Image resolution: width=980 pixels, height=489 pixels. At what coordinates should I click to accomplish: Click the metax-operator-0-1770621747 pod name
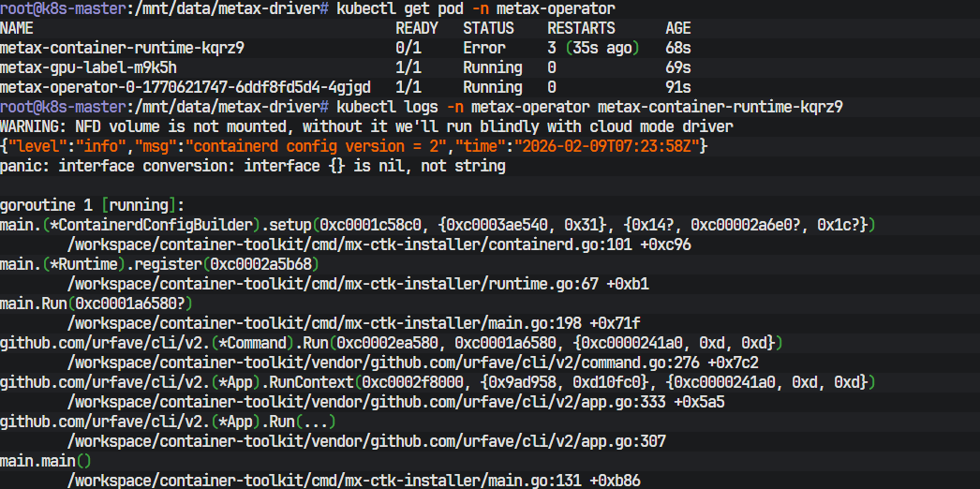tap(185, 87)
